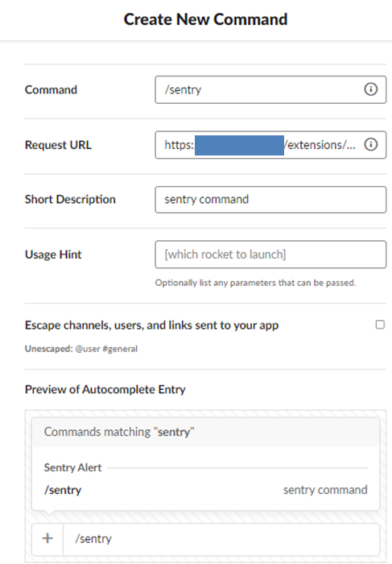Click the info icon in the Command field
392x564 pixels.
371,89
